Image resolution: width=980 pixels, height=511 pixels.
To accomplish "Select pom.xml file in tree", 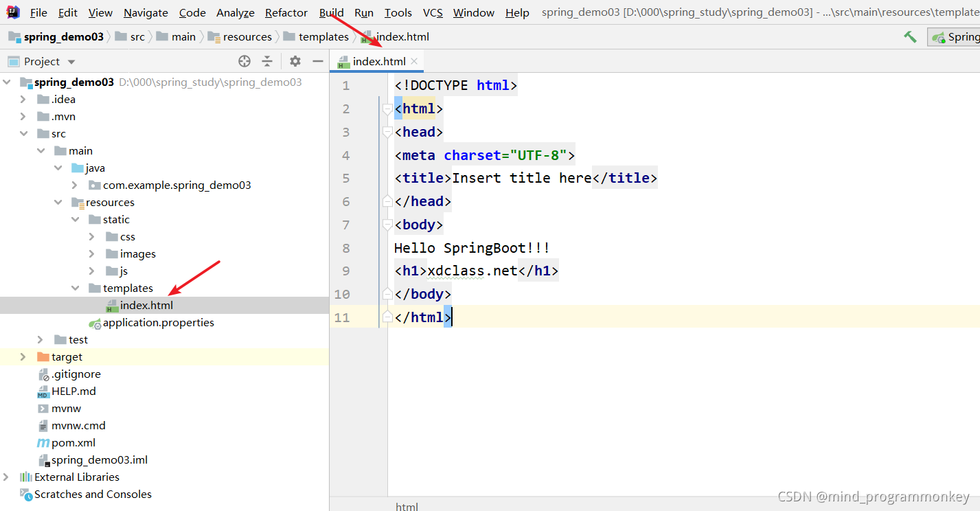I will 73,442.
